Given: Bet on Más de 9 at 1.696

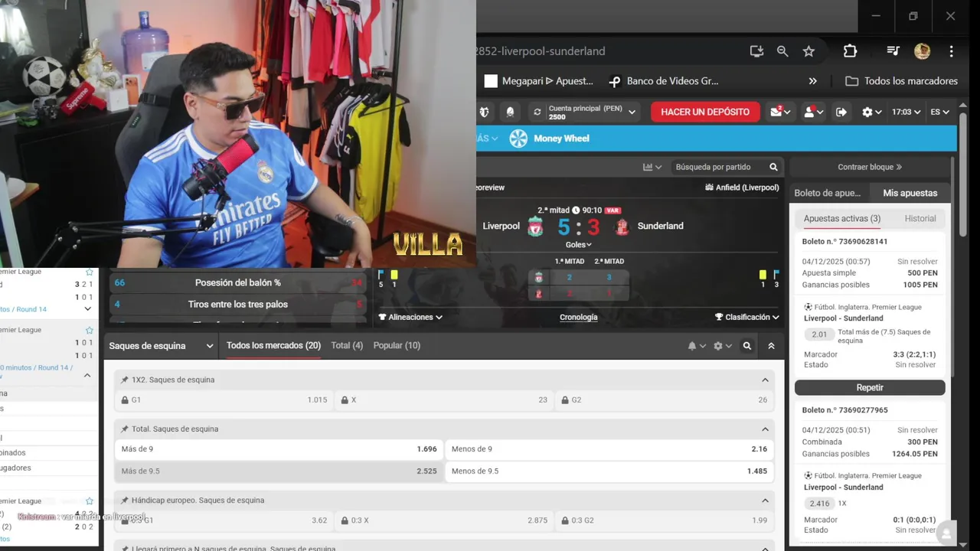Looking at the screenshot, I should (279, 449).
